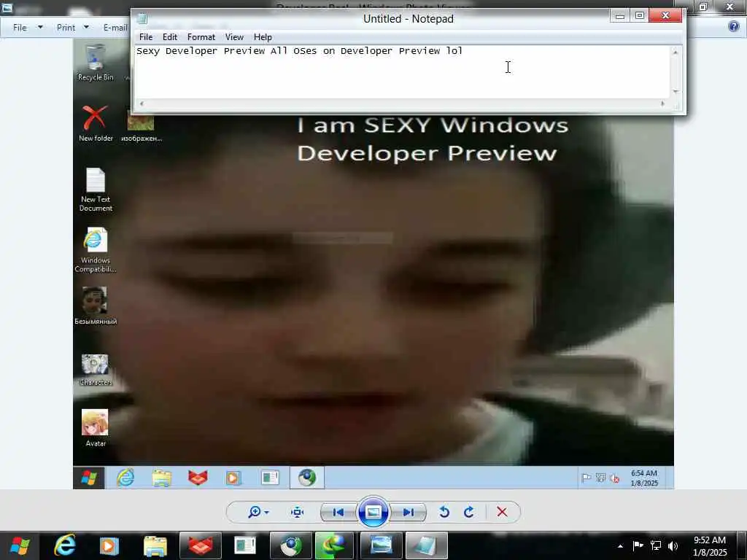Image resolution: width=747 pixels, height=560 pixels.
Task: Click green document app on bottom taskbar
Action: click(245, 545)
